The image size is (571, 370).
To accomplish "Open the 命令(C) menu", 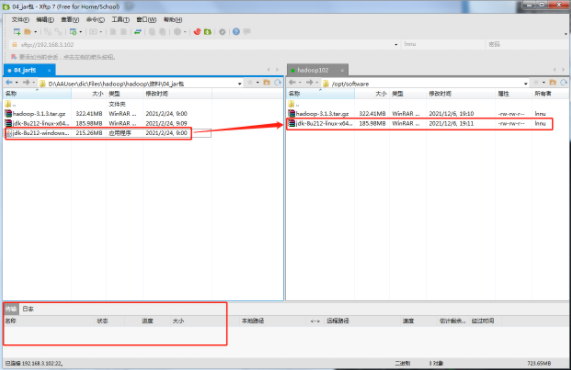I will [95, 19].
